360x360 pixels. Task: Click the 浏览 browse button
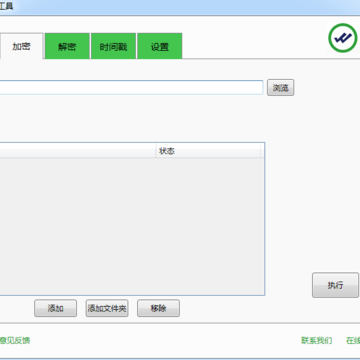tap(280, 88)
